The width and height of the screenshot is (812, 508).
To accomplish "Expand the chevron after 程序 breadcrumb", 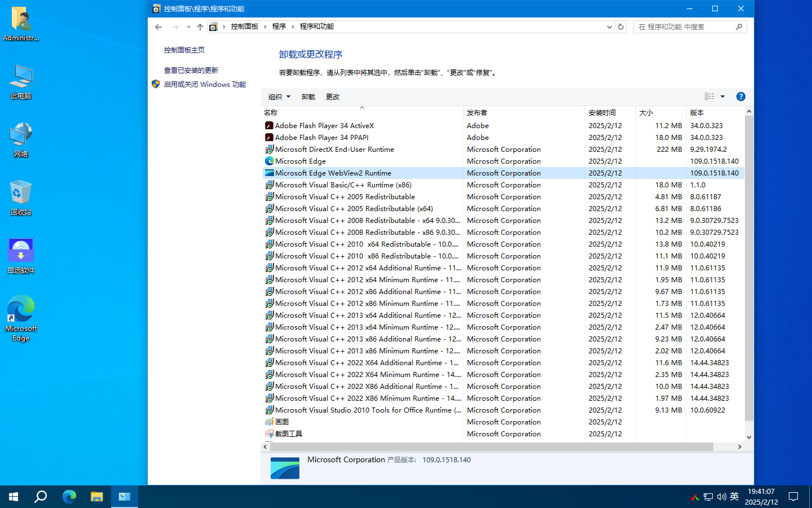I will click(293, 27).
